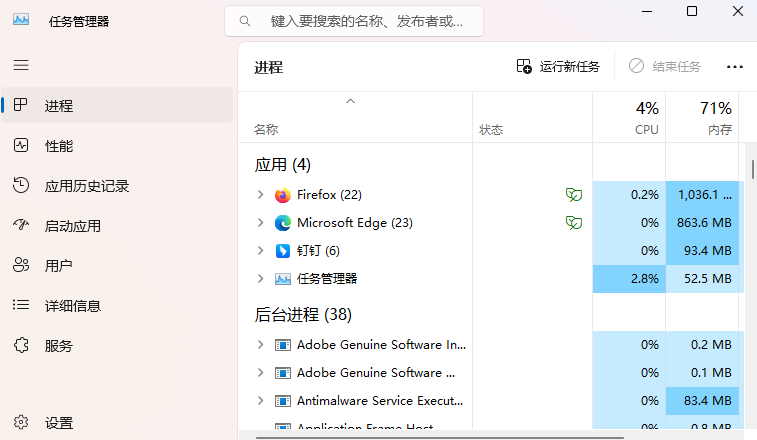Maximize the Task Manager window
757x440 pixels.
(692, 11)
